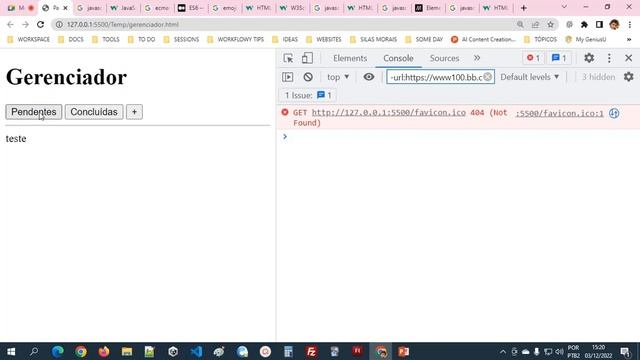Click the address bar URL
Image resolution: width=640 pixels, height=360 pixels.
click(122, 24)
